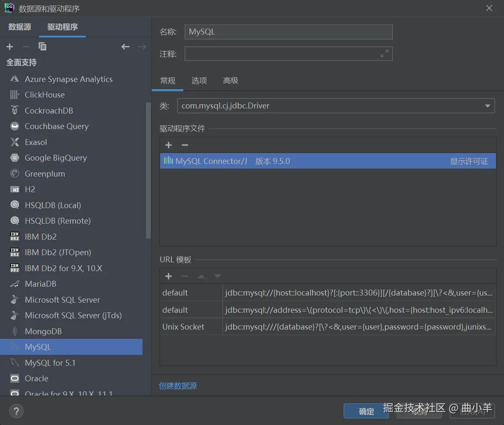504x425 pixels.
Task: Move URL template down arrow
Action: [218, 276]
